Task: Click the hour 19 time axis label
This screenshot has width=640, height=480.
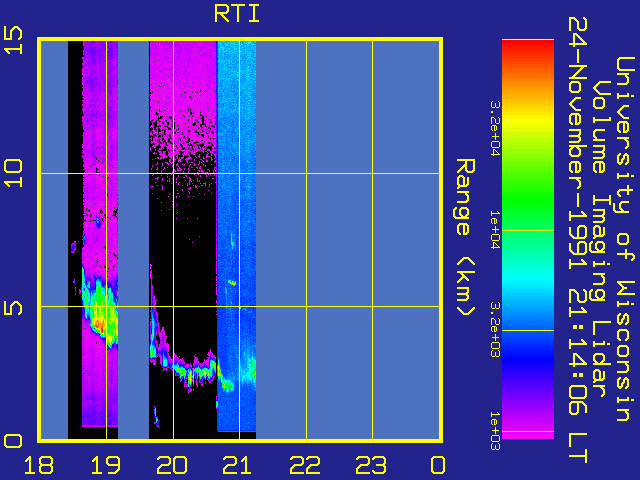Action: [106, 465]
